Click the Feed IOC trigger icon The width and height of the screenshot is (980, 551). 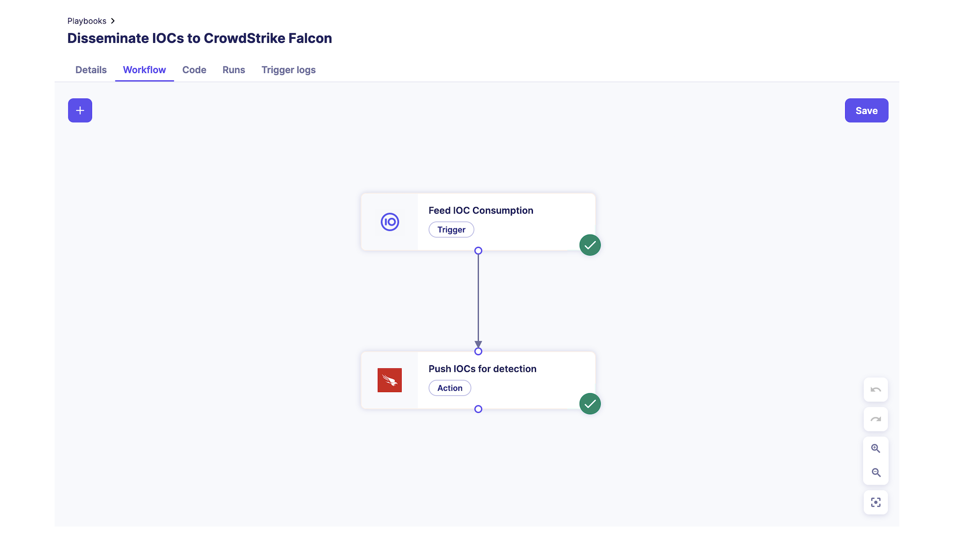[x=389, y=222]
